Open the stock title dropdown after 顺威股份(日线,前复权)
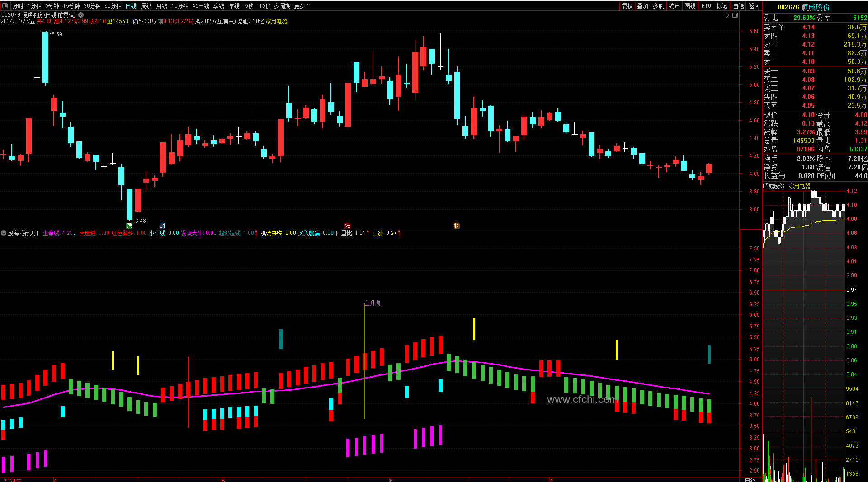Image resolution: width=868 pixels, height=482 pixels. pyautogui.click(x=81, y=15)
